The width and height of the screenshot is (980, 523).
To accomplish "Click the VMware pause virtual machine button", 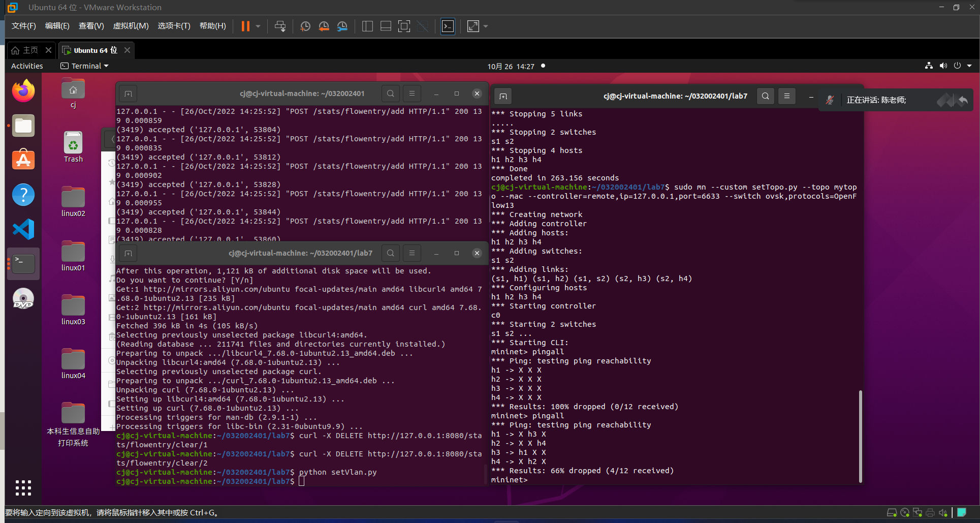I will pyautogui.click(x=245, y=26).
